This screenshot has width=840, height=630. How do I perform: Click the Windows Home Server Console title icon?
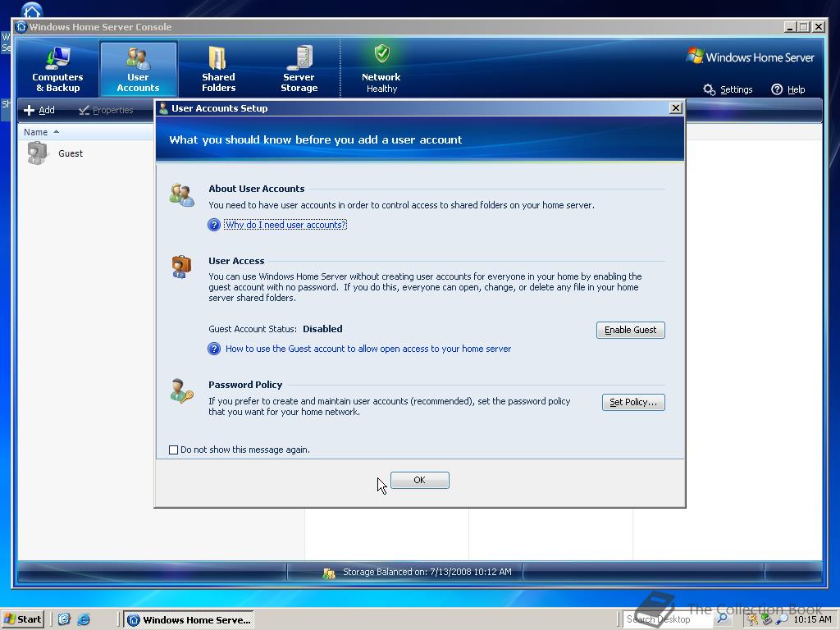coord(21,27)
